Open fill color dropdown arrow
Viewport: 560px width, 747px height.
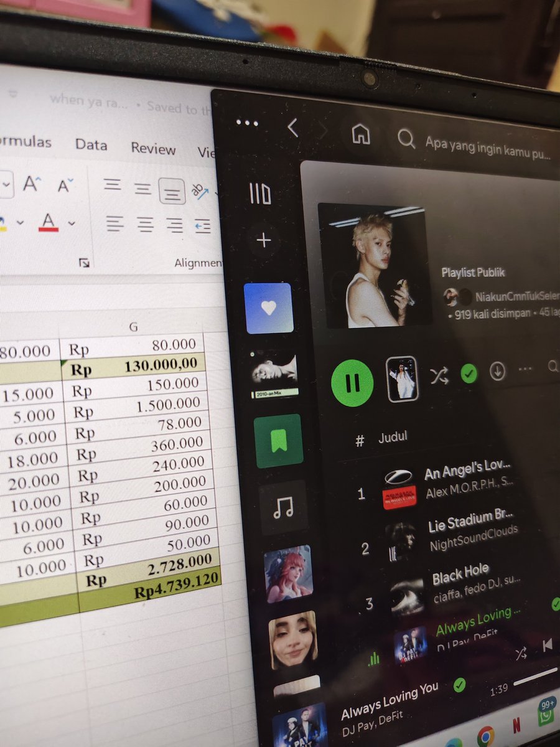pos(20,222)
